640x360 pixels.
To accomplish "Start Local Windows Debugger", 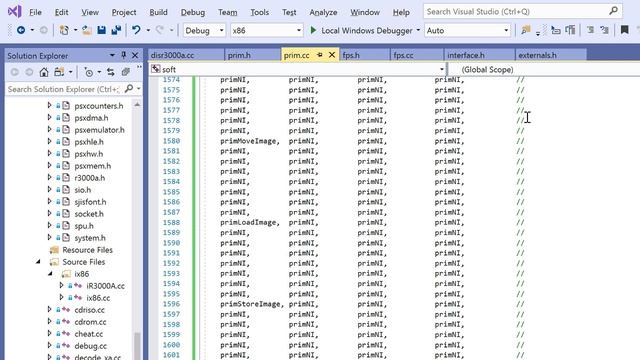I will coord(361,31).
